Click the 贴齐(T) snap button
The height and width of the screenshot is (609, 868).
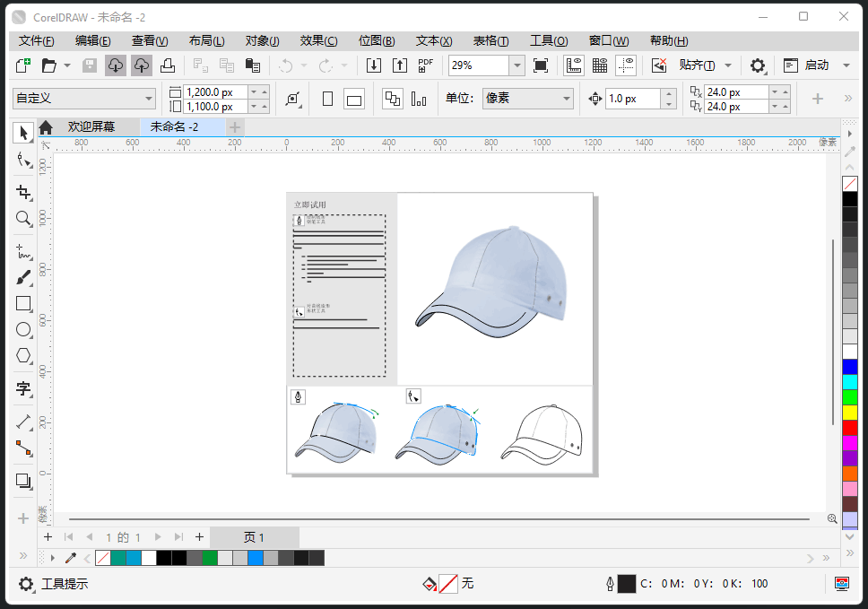(x=696, y=65)
